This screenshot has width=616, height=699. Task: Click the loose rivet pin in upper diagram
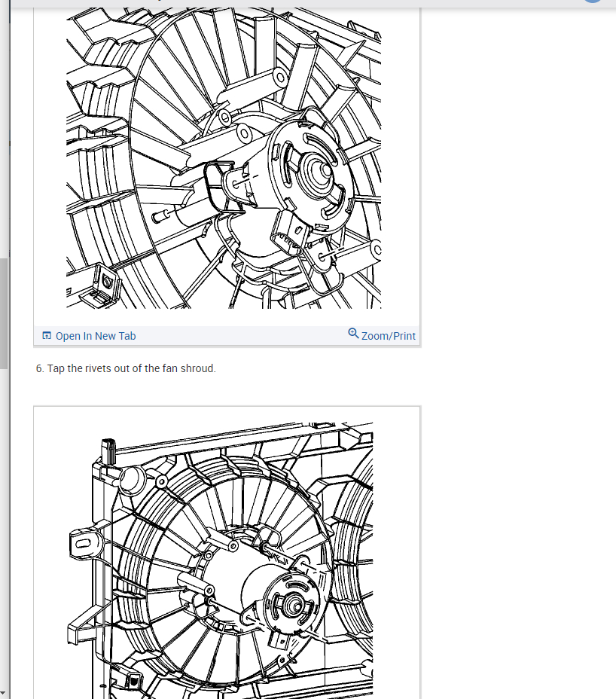[160, 216]
